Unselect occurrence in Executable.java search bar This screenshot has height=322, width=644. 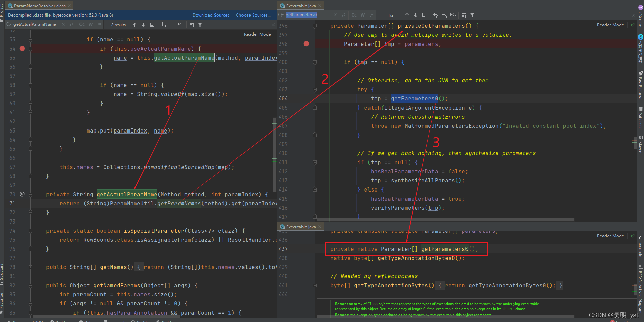coord(444,15)
